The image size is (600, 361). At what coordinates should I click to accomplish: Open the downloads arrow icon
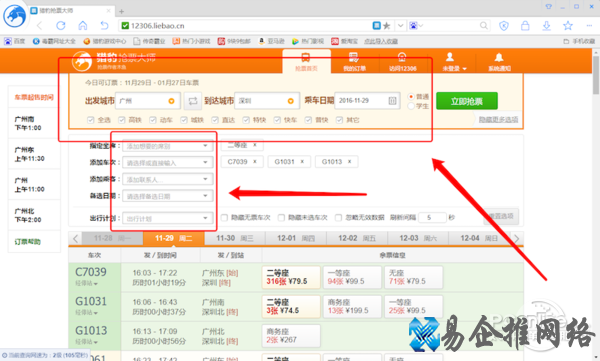coord(546,26)
